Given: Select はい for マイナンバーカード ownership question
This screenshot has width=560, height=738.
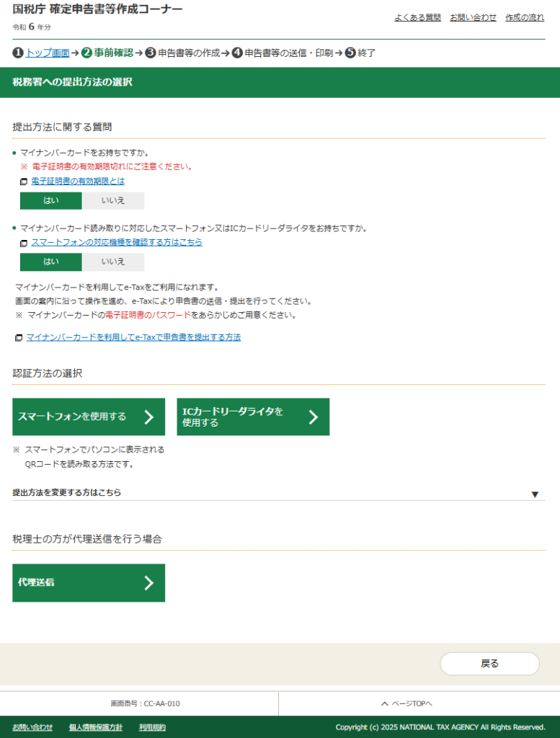Looking at the screenshot, I should 51,200.
